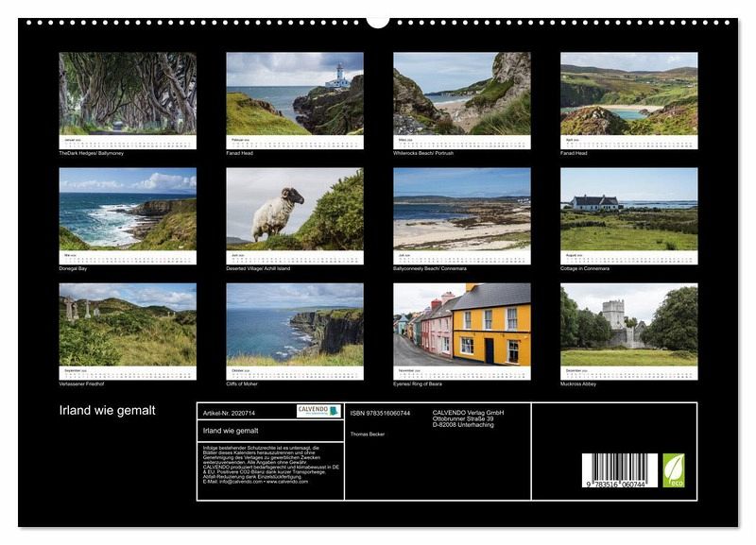Open the white cottage in Connemara photo
Image resolution: width=756 pixels, height=545 pixels.
(x=628, y=209)
